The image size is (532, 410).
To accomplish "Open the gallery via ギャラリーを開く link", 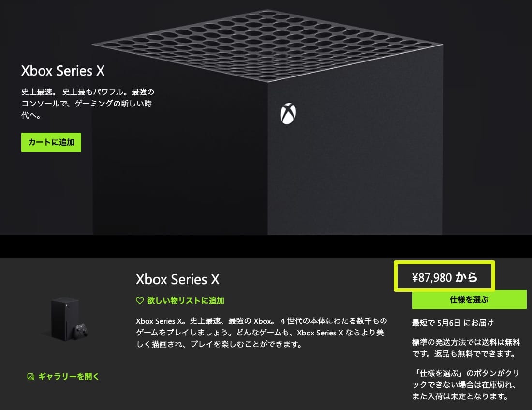I will [69, 376].
